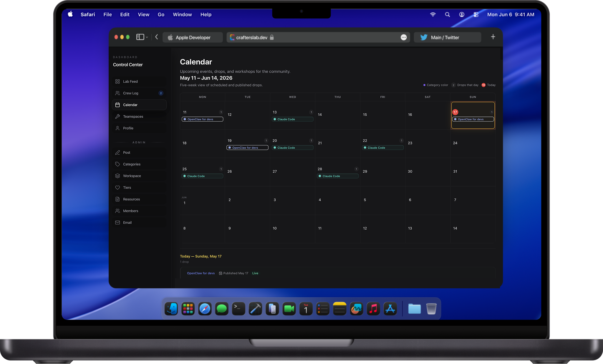Open the View menu
The image size is (603, 364).
(x=144, y=14)
